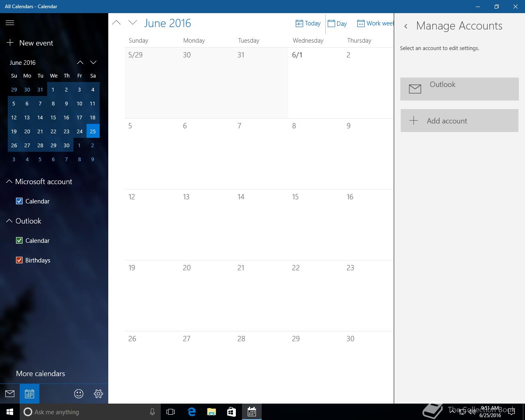
Task: Select the day cell for June 14
Action: pyautogui.click(x=261, y=225)
